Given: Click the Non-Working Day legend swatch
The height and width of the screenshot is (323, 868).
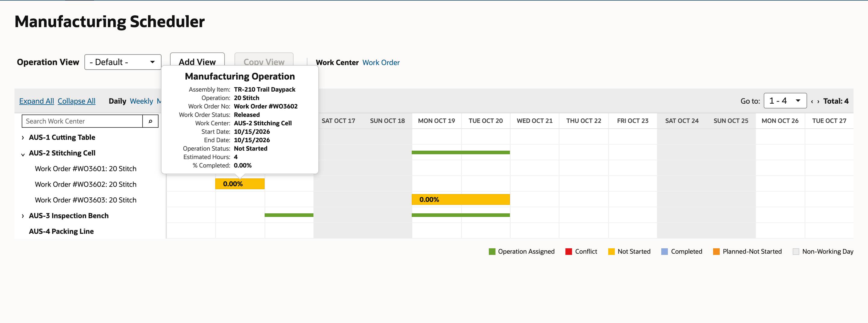Looking at the screenshot, I should pos(796,252).
